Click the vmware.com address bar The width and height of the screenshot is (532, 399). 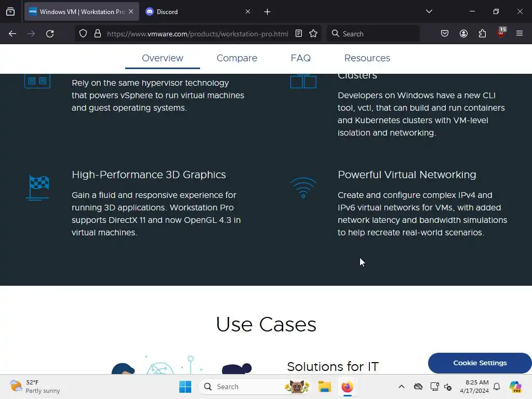197,34
